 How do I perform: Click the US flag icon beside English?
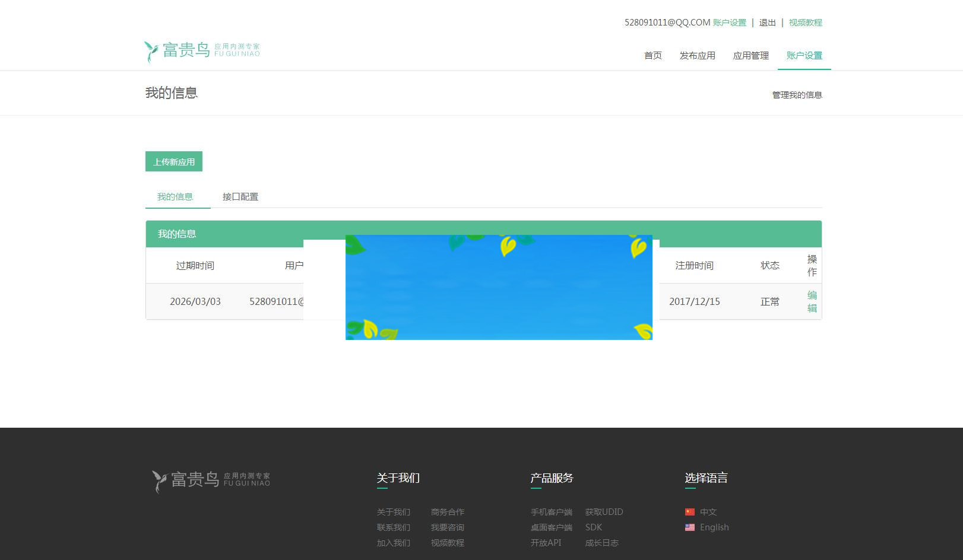pyautogui.click(x=690, y=527)
